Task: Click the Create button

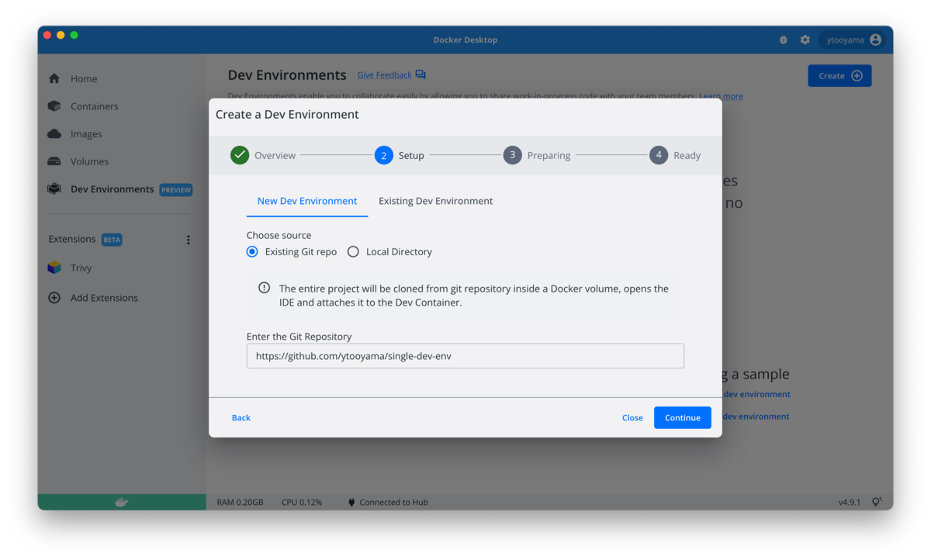Action: point(839,75)
